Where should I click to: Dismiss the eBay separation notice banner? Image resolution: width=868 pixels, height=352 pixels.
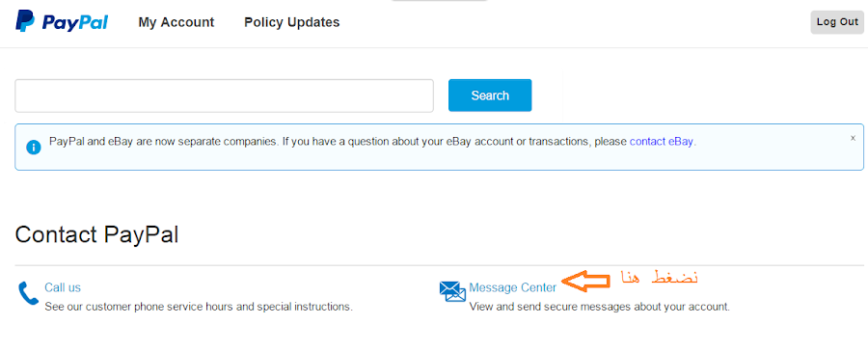click(x=854, y=138)
